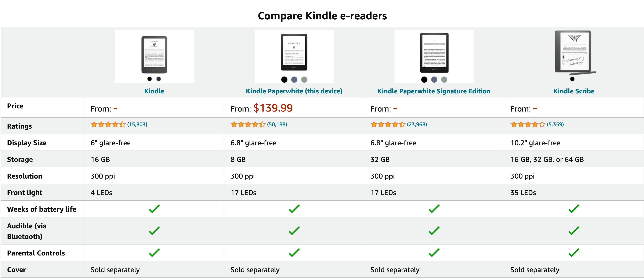Choose the denim blue swatch under Kindle Paperwhite
The width and height of the screenshot is (644, 278).
[x=294, y=79]
